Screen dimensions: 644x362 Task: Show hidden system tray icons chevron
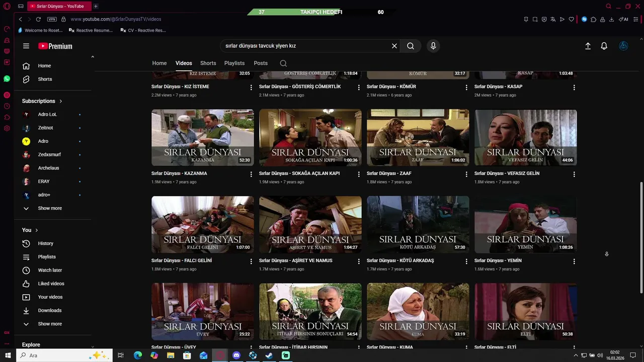click(x=576, y=355)
